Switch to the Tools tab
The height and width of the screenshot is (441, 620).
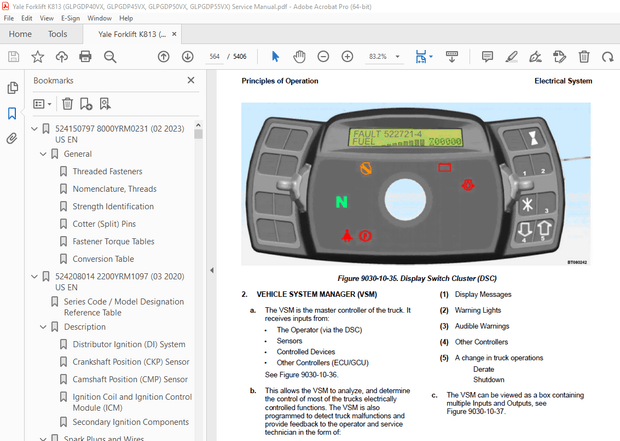click(x=57, y=34)
